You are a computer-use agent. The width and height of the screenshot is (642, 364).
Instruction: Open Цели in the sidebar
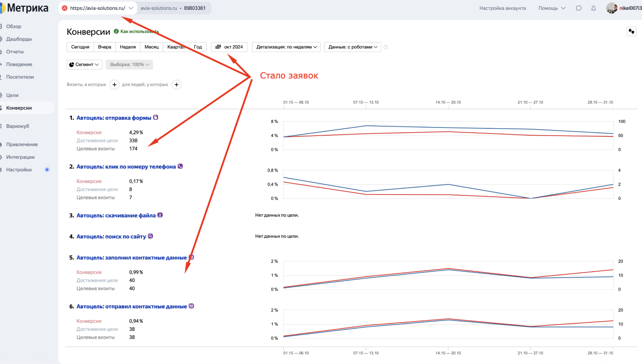[12, 95]
